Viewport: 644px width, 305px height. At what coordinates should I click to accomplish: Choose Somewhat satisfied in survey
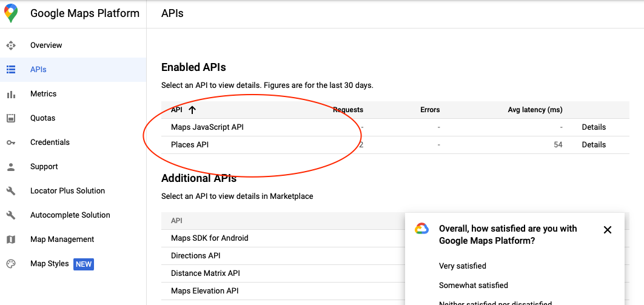pyautogui.click(x=474, y=286)
